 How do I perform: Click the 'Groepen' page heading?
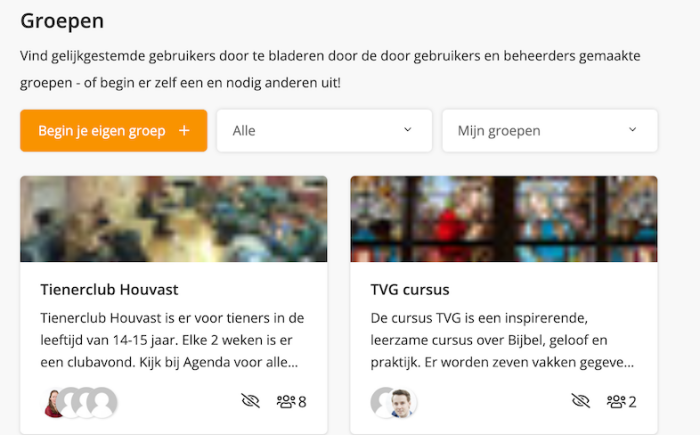click(x=62, y=21)
